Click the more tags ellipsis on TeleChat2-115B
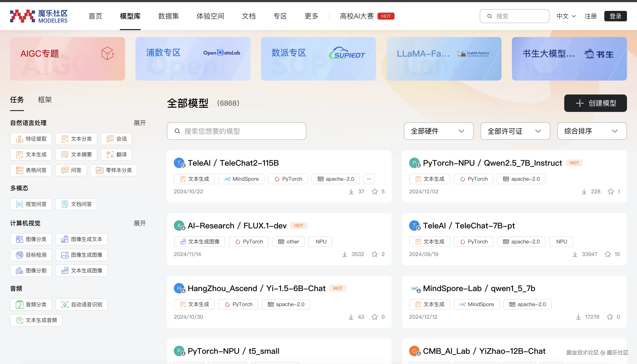Image resolution: width=637 pixels, height=364 pixels. pos(369,179)
